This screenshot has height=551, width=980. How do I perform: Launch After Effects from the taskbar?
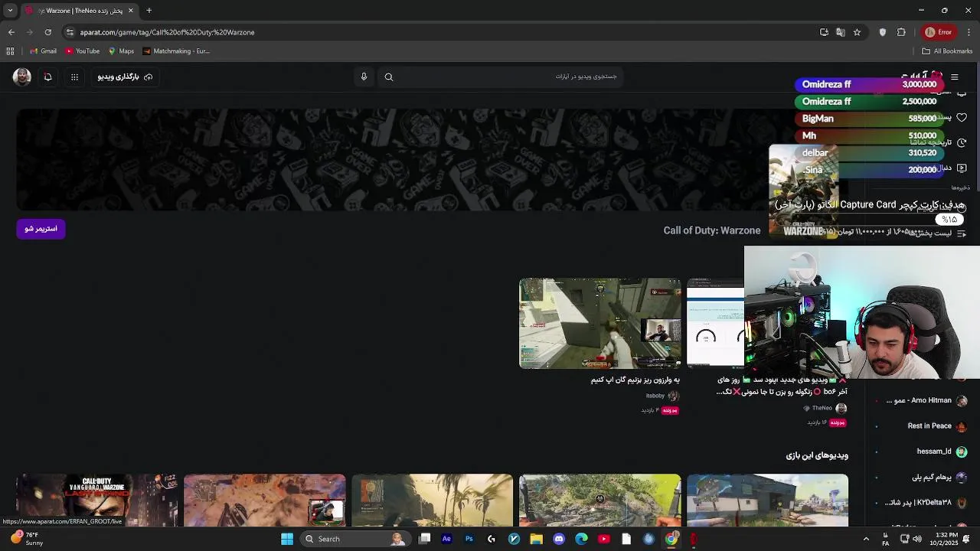(x=447, y=539)
